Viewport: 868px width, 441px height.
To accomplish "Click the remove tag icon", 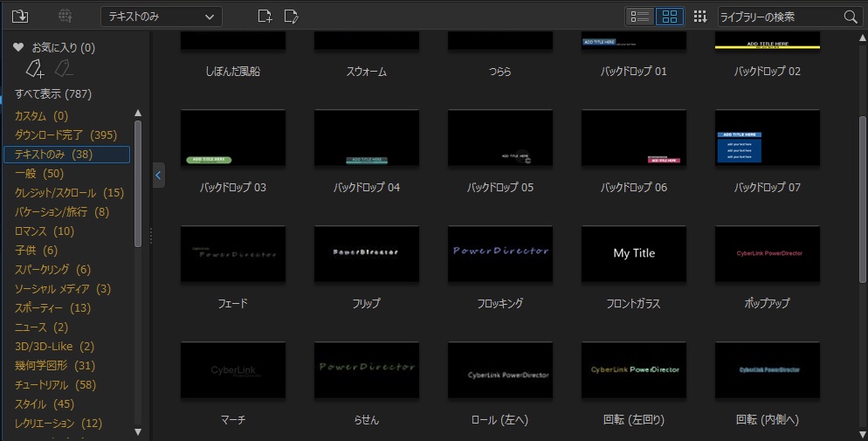I will pyautogui.click(x=64, y=69).
